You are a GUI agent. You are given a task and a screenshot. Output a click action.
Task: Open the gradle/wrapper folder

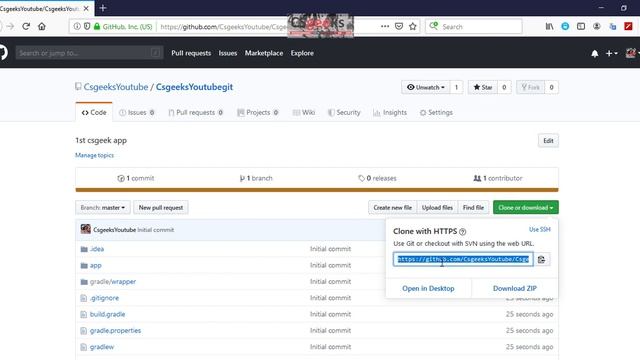113,282
